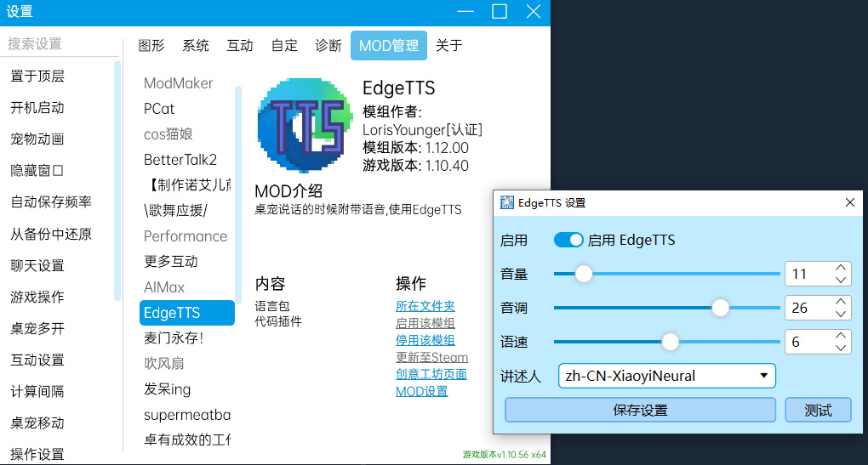
Task: Open 所在文件夹 link
Action: tap(425, 306)
